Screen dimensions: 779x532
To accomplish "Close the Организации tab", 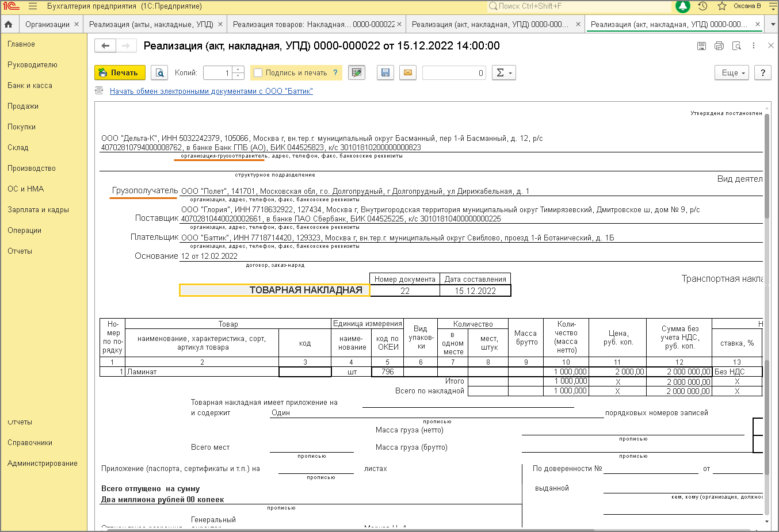I will (x=77, y=24).
